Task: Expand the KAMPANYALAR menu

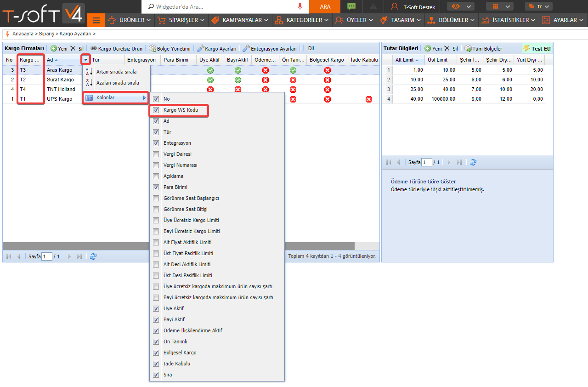Action: (x=239, y=20)
